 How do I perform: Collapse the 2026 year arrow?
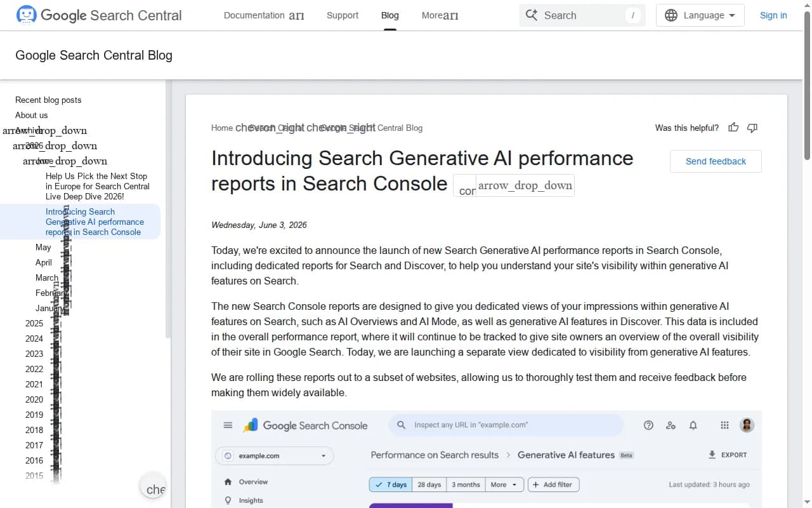(x=55, y=145)
